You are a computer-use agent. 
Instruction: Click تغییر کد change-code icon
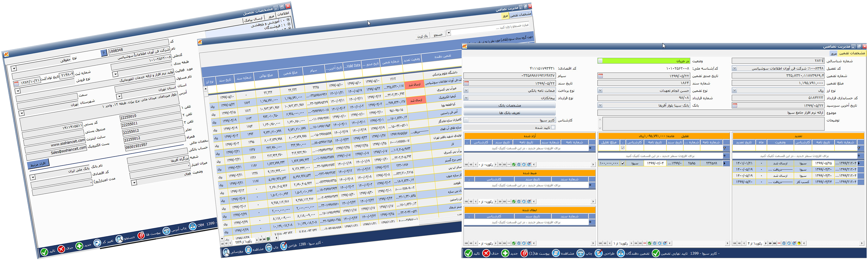click(x=97, y=243)
